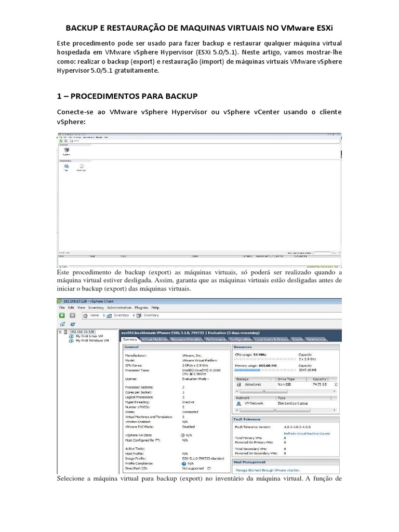Click the General panel header
Screen dimensions: 399x532
(x=177, y=347)
